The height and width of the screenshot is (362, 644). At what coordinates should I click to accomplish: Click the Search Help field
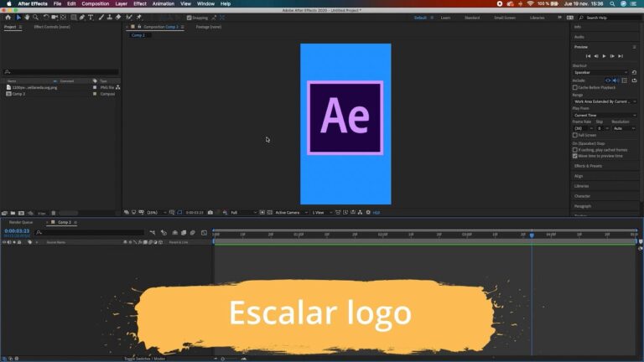point(610,18)
